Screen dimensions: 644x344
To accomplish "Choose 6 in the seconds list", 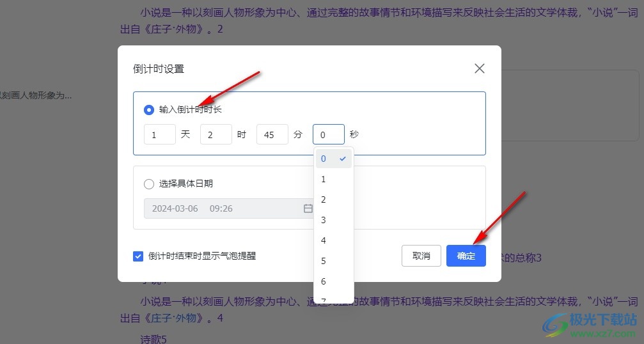I will click(333, 281).
